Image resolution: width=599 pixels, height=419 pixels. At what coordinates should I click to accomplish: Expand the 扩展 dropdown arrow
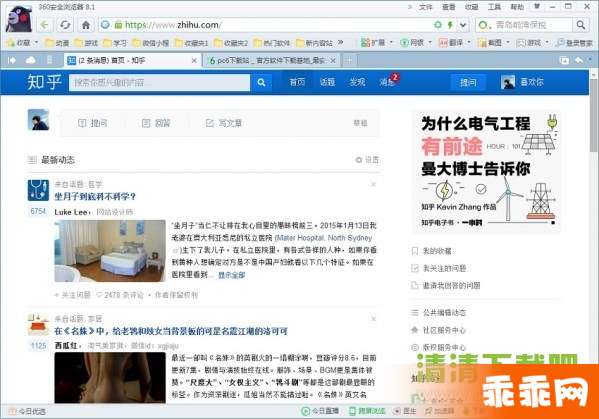coord(391,43)
